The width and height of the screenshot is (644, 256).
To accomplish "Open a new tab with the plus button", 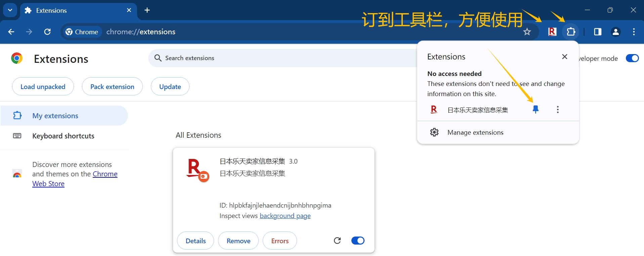I will coord(147,10).
